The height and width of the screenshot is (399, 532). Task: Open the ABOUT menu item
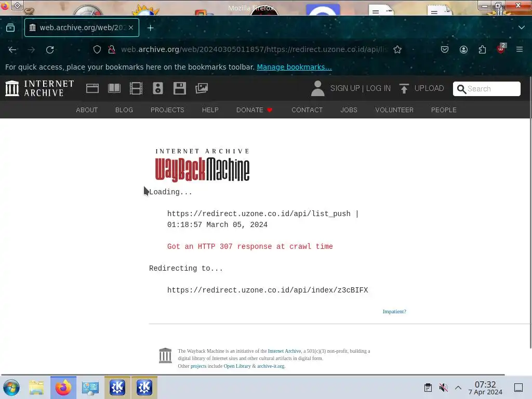click(87, 110)
